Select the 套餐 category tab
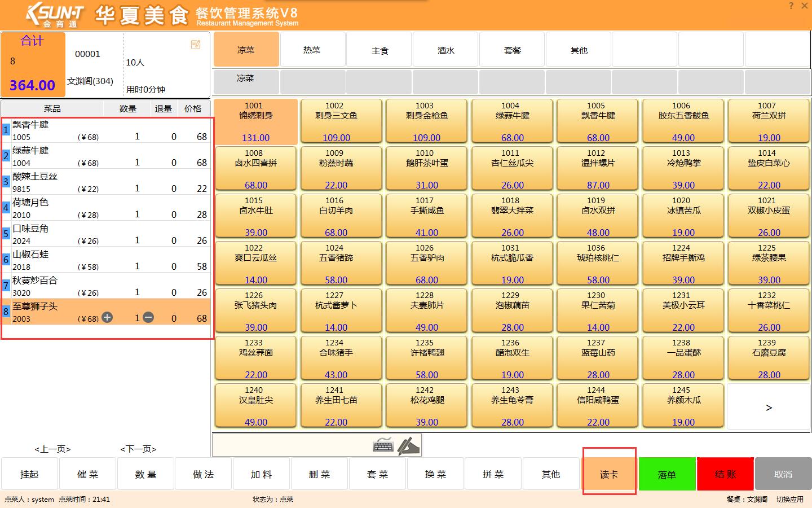 click(x=512, y=50)
